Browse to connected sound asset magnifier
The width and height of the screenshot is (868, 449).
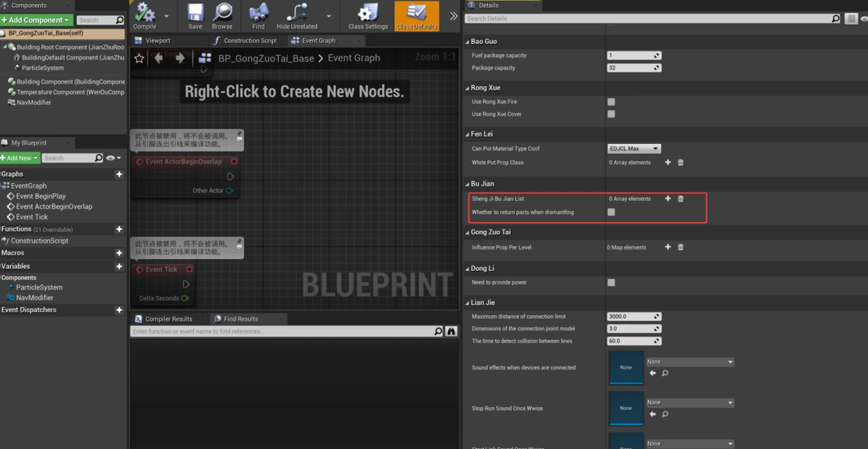click(x=665, y=373)
